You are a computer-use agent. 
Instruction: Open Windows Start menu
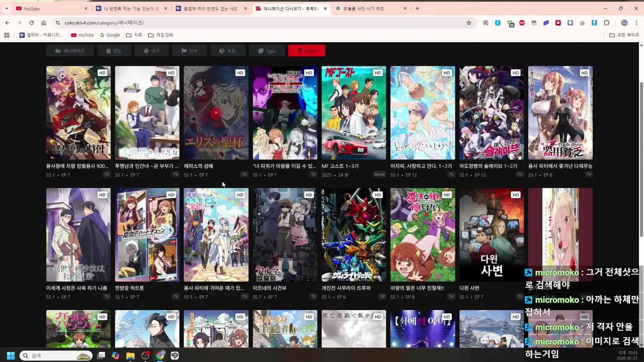[x=11, y=355]
